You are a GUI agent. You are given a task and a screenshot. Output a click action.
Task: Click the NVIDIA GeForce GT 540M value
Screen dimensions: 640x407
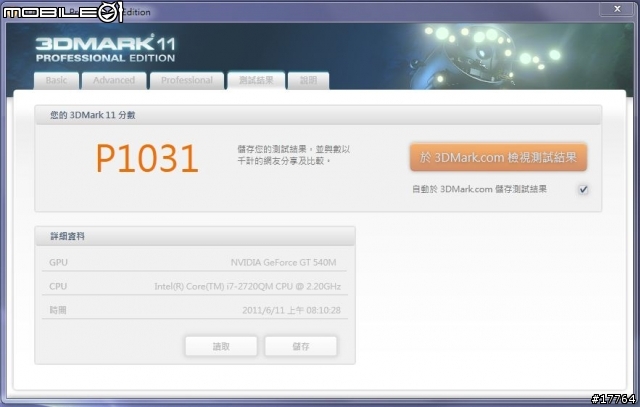point(284,262)
